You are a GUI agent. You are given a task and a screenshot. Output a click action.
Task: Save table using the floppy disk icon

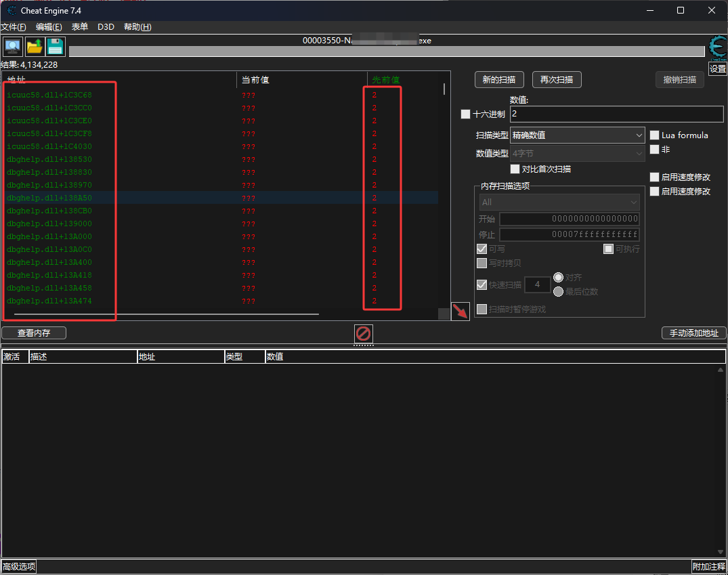pyautogui.click(x=56, y=47)
